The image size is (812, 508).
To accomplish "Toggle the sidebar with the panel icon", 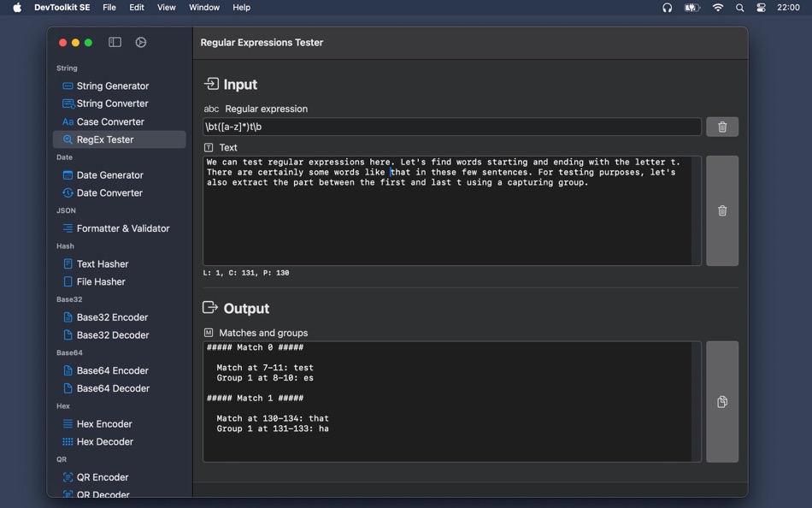I will [115, 43].
